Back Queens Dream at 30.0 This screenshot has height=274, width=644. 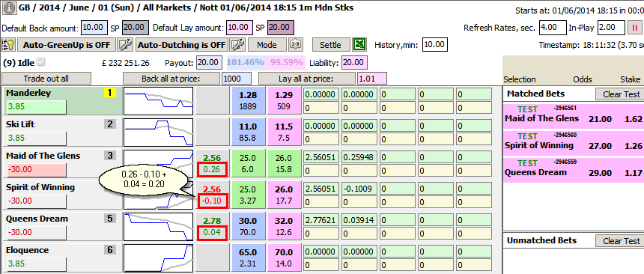(248, 226)
